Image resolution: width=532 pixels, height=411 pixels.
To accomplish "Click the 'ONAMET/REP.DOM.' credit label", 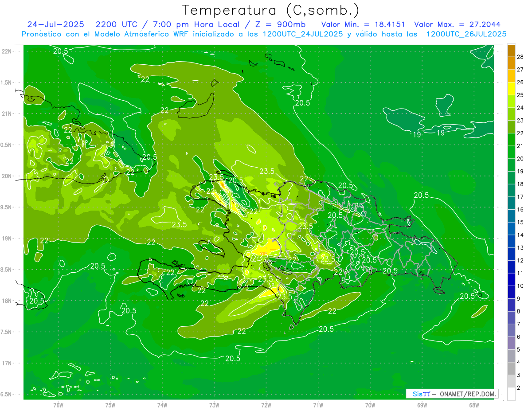I will 468,394.
